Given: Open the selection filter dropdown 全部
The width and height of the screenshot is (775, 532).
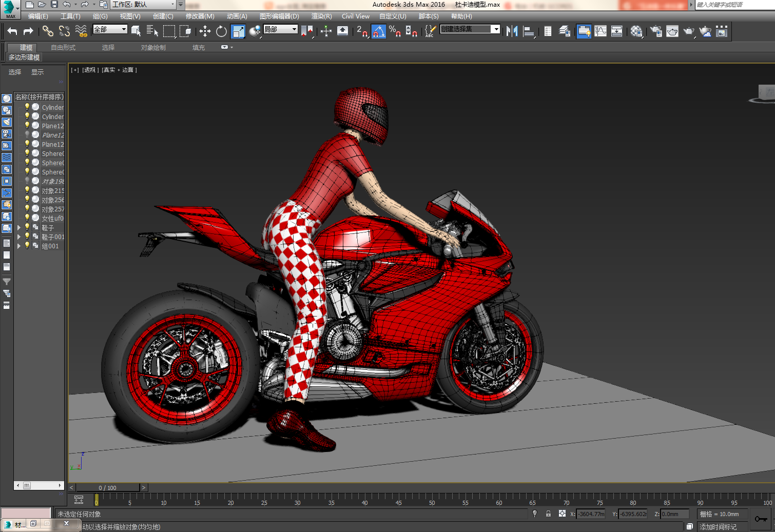Looking at the screenshot, I should pyautogui.click(x=110, y=29).
